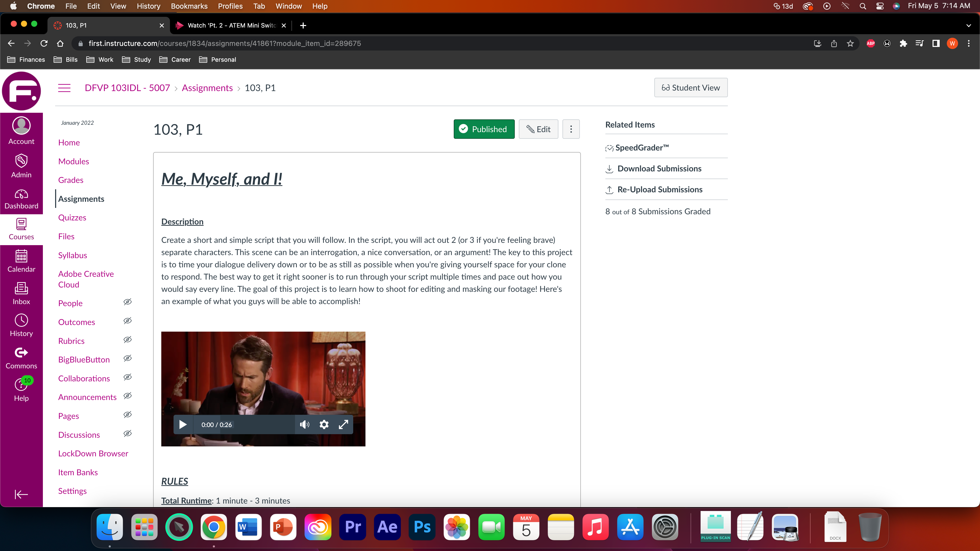Click the hidden eye icon beside Pages
This screenshot has width=980, height=551.
128,415
